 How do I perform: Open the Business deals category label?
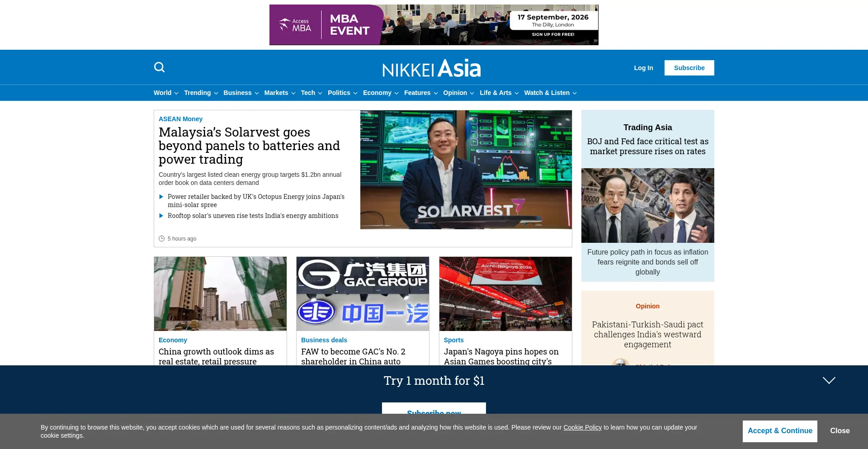coord(324,340)
